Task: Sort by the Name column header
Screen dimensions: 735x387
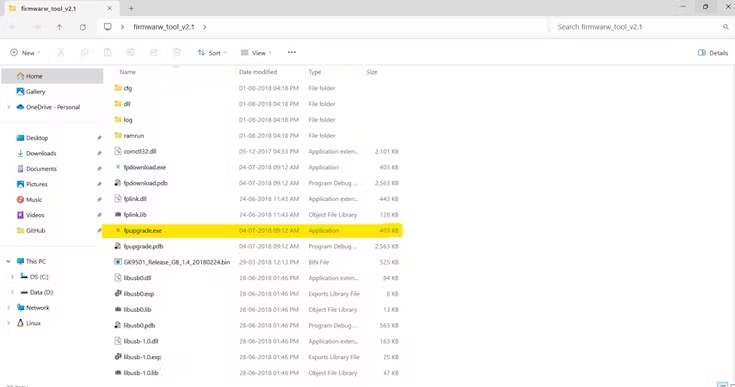Action: click(x=128, y=72)
